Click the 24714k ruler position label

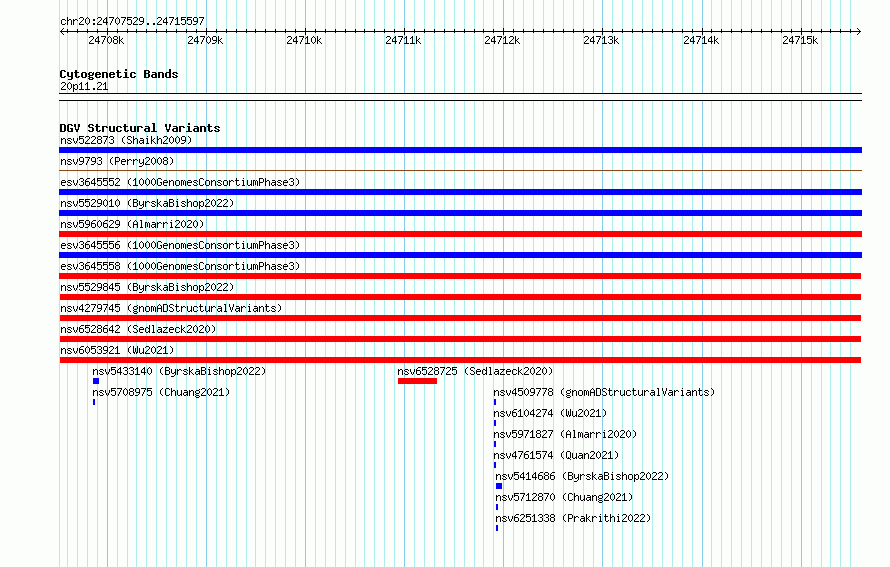[701, 40]
